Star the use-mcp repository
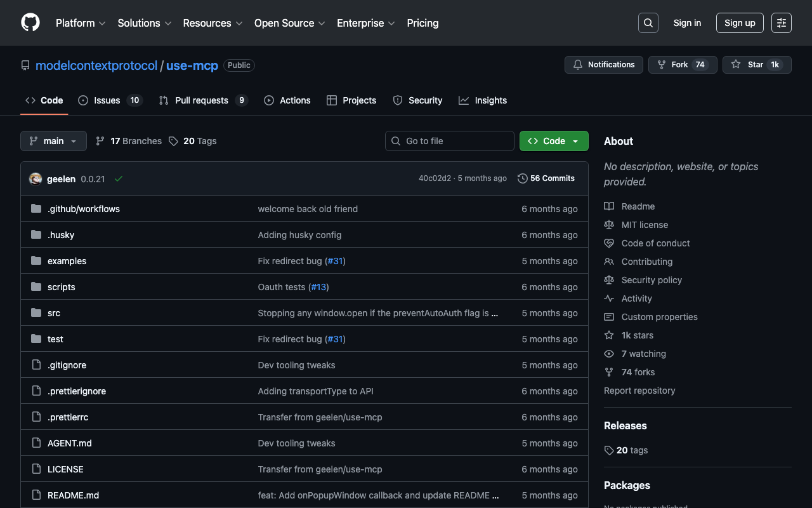This screenshot has width=812, height=508. (756, 65)
